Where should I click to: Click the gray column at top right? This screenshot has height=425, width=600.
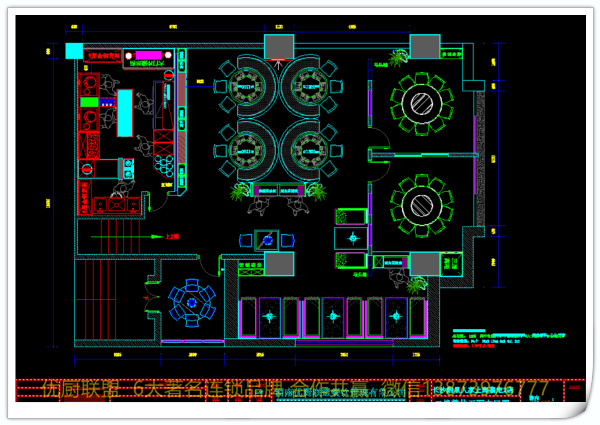(x=424, y=46)
